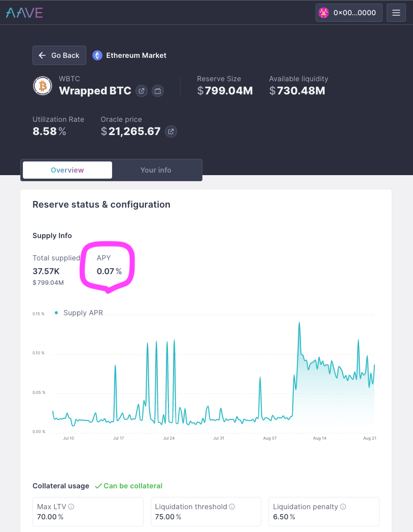Click the APY value 0.07%
This screenshot has width=413, height=532.
[109, 271]
